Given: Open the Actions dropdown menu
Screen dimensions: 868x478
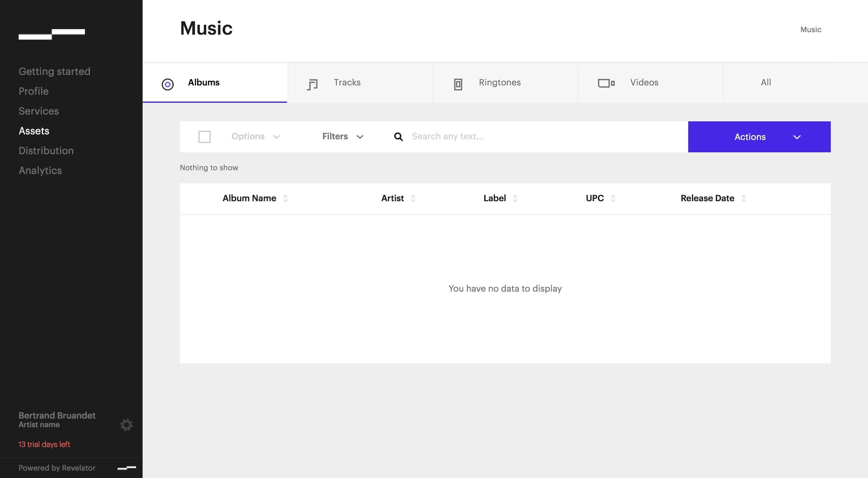Looking at the screenshot, I should (759, 137).
